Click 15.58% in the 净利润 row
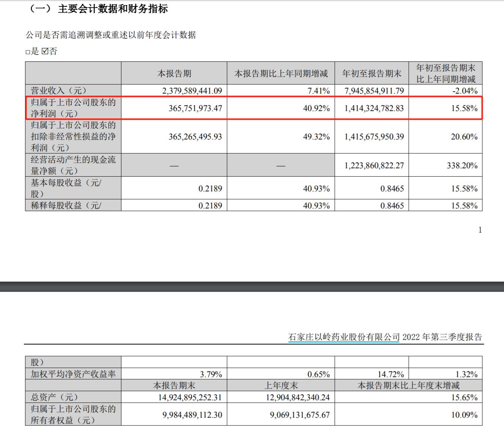 (x=464, y=108)
